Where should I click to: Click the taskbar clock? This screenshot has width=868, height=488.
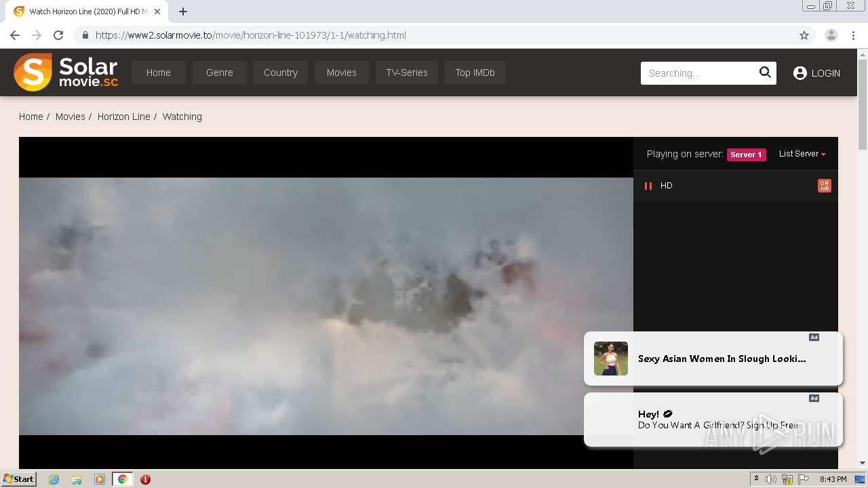(x=833, y=479)
